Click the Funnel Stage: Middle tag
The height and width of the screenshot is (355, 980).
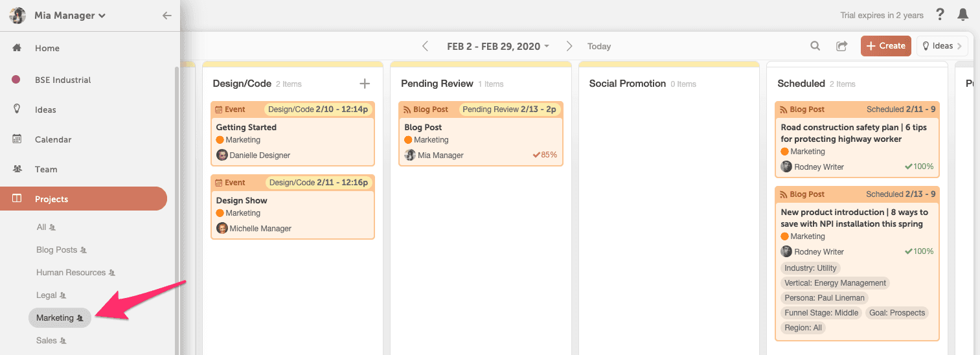point(821,313)
